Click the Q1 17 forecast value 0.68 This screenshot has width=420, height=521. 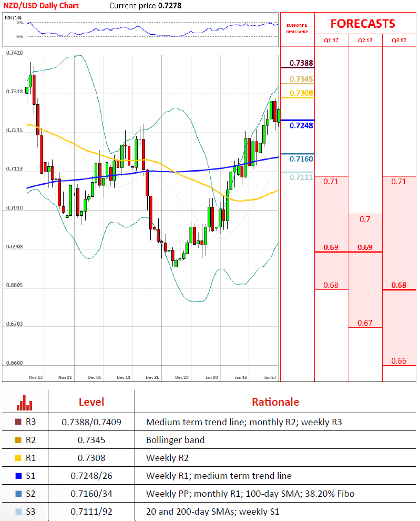331,285
